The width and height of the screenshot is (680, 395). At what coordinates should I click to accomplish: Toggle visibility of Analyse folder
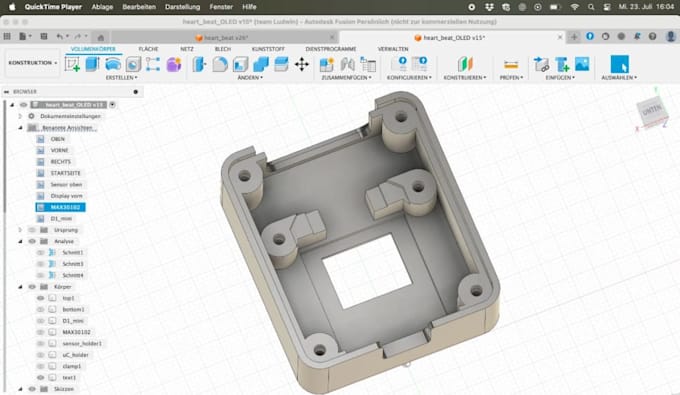coord(32,242)
